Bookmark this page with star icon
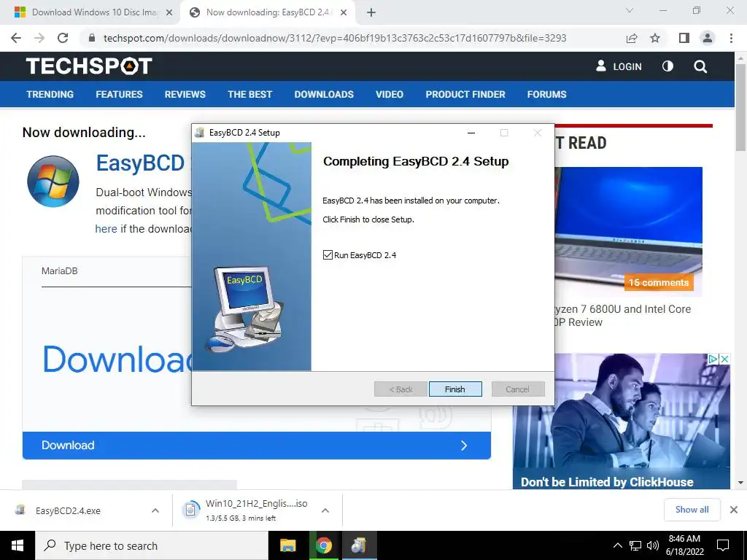 (x=656, y=38)
